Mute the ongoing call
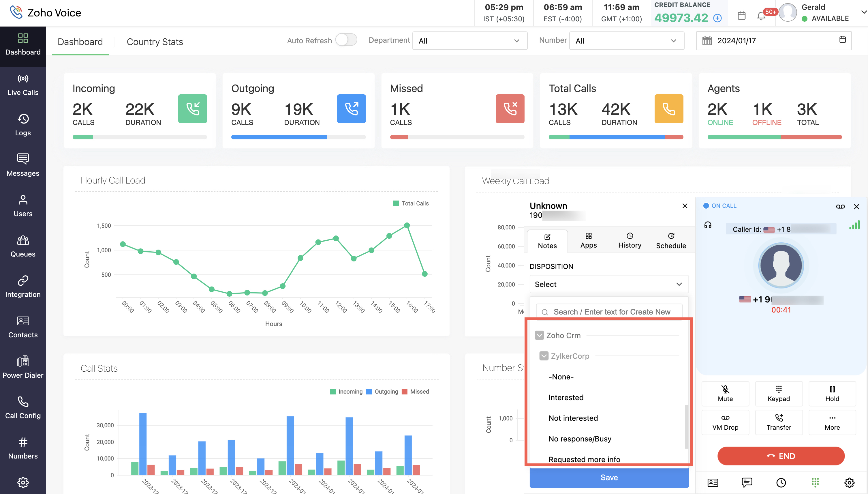Image resolution: width=868 pixels, height=494 pixels. pos(725,393)
